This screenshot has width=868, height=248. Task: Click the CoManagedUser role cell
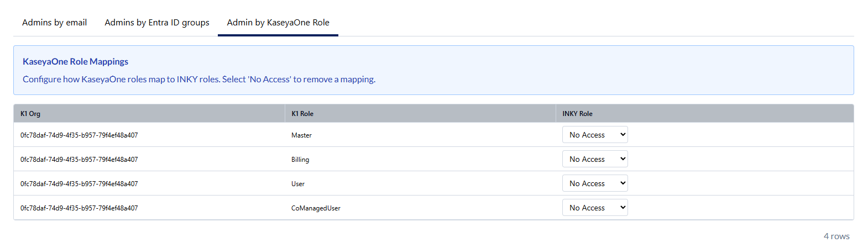(x=316, y=208)
